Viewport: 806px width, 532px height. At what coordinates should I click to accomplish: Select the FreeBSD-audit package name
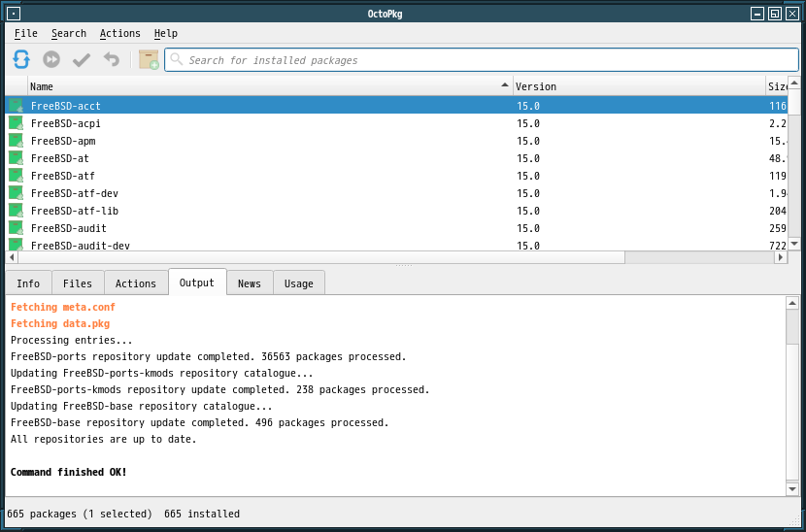click(69, 228)
